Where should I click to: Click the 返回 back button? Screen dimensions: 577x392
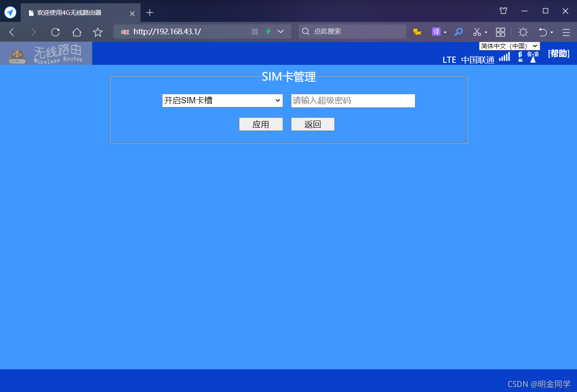coord(312,124)
